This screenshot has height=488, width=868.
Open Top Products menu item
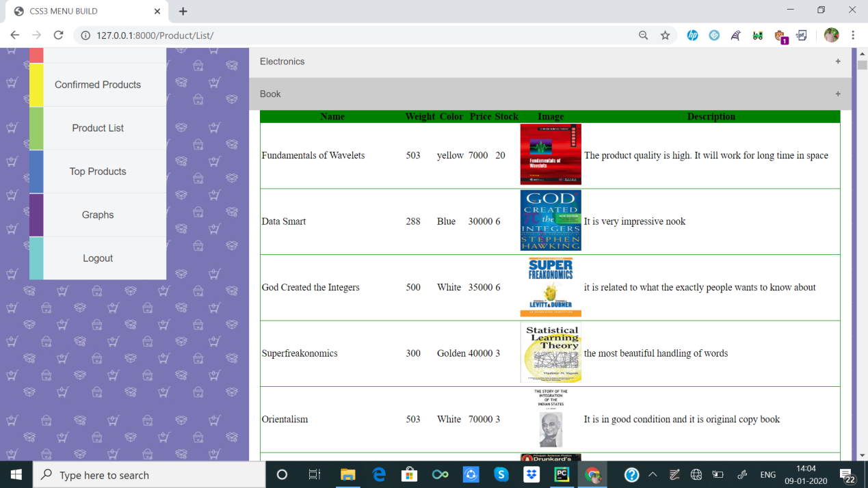98,172
